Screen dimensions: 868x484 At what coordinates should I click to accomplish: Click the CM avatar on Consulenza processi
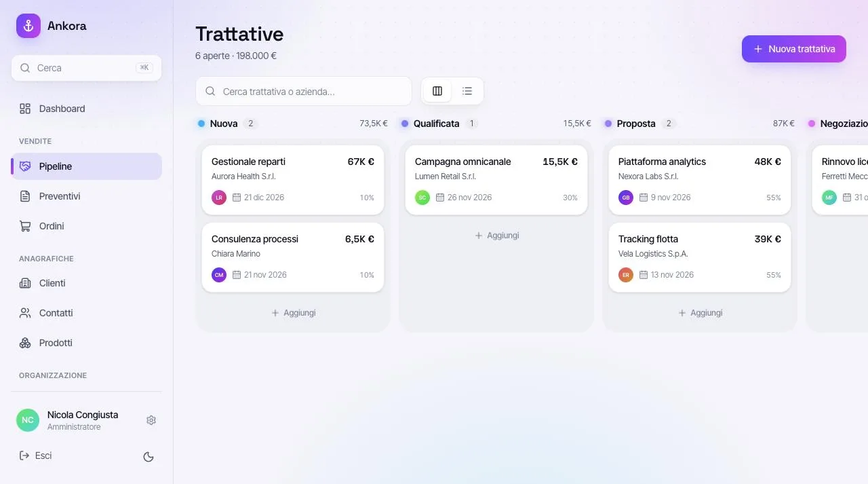[x=219, y=275]
